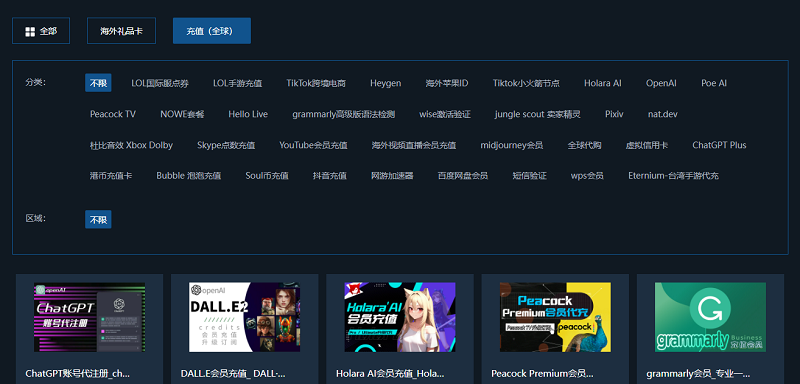Select 海外视频直播会员充值 category
The image size is (800, 384).
414,145
